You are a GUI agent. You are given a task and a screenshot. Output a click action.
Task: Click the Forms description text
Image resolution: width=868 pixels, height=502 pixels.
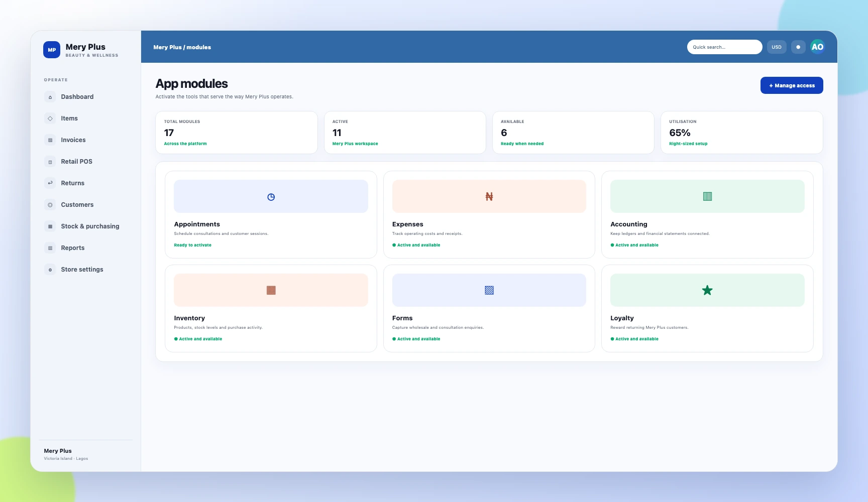(438, 327)
